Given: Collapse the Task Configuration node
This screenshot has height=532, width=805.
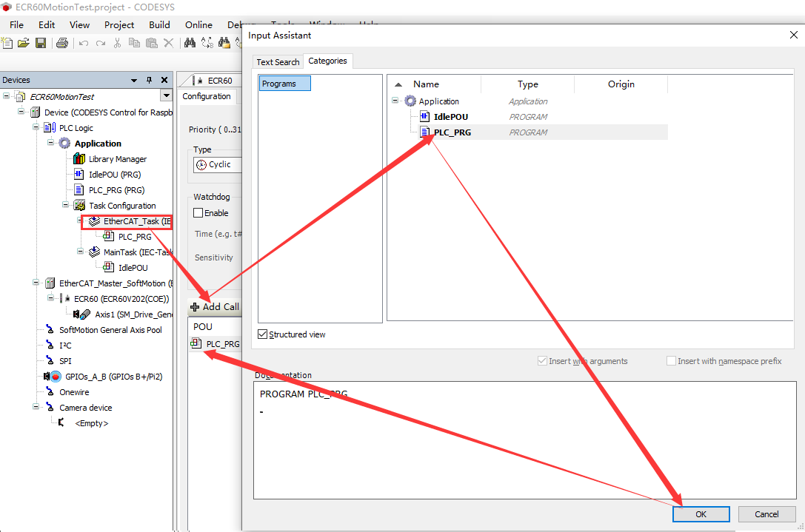Looking at the screenshot, I should click(66, 205).
